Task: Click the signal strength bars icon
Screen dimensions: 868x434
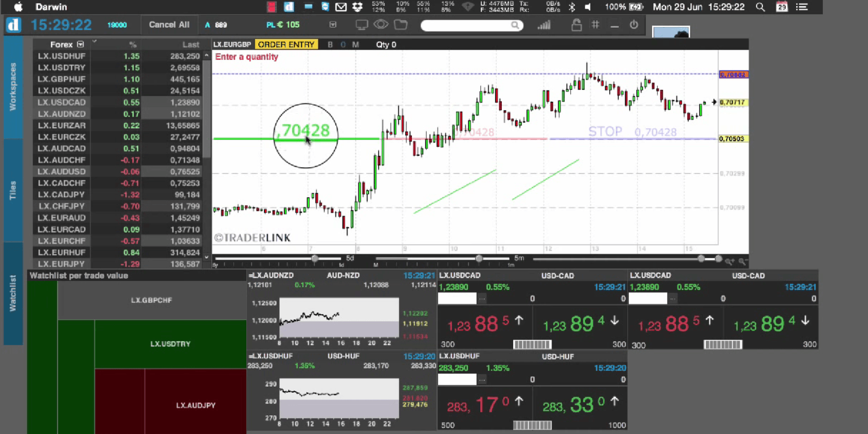Action: coord(544,25)
